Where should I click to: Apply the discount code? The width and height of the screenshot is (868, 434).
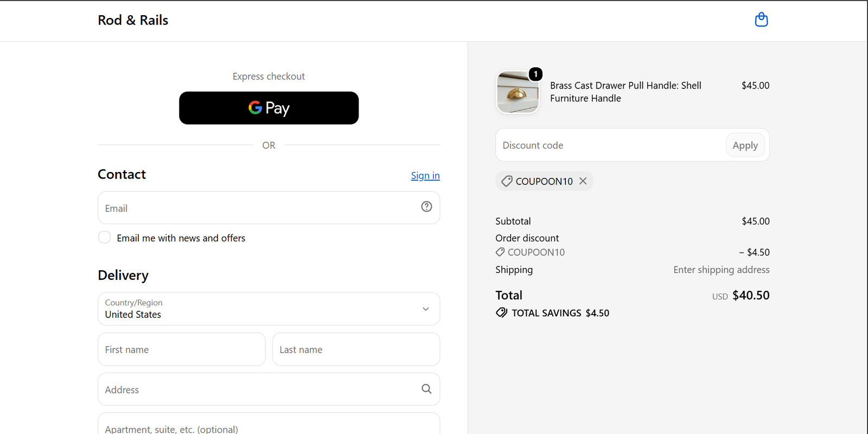(745, 145)
